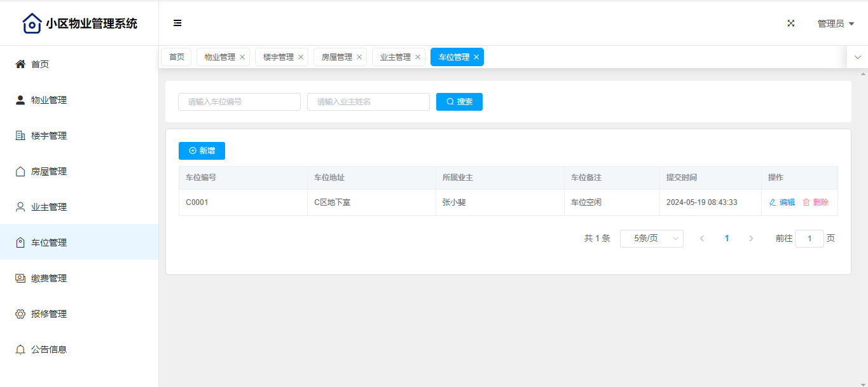Screen dimensions: 868x387
Task: Open 报修管理 in the sidebar
Action: pyautogui.click(x=49, y=314)
